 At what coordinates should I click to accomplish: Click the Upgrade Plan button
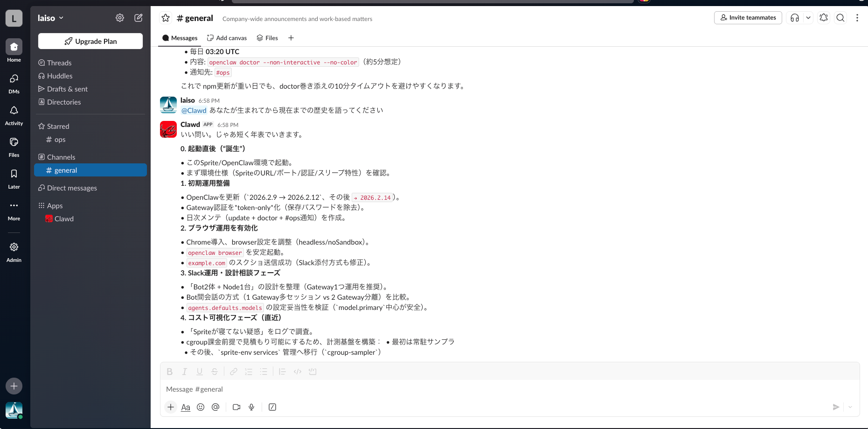[90, 41]
